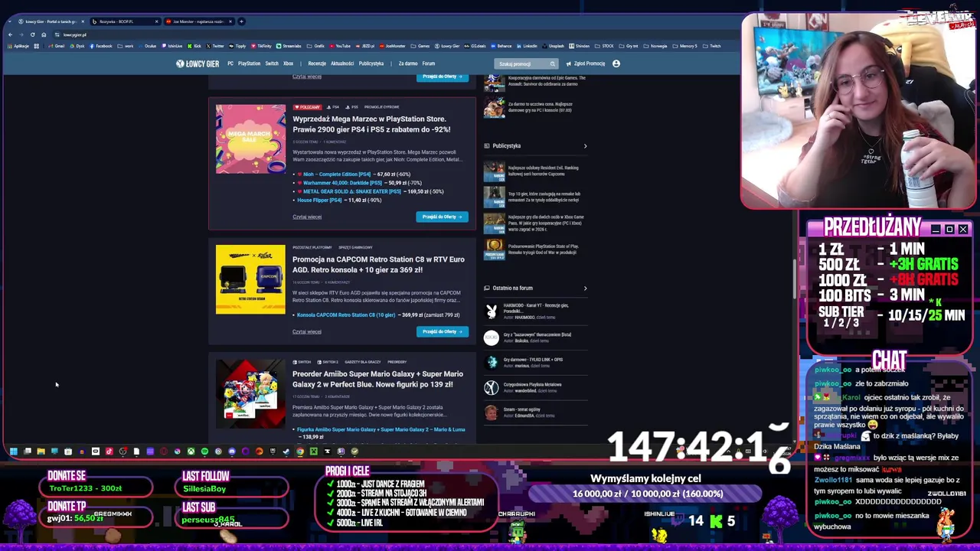Switch to the Łowcy Gier browser tab
Image resolution: width=980 pixels, height=551 pixels.
(x=51, y=21)
